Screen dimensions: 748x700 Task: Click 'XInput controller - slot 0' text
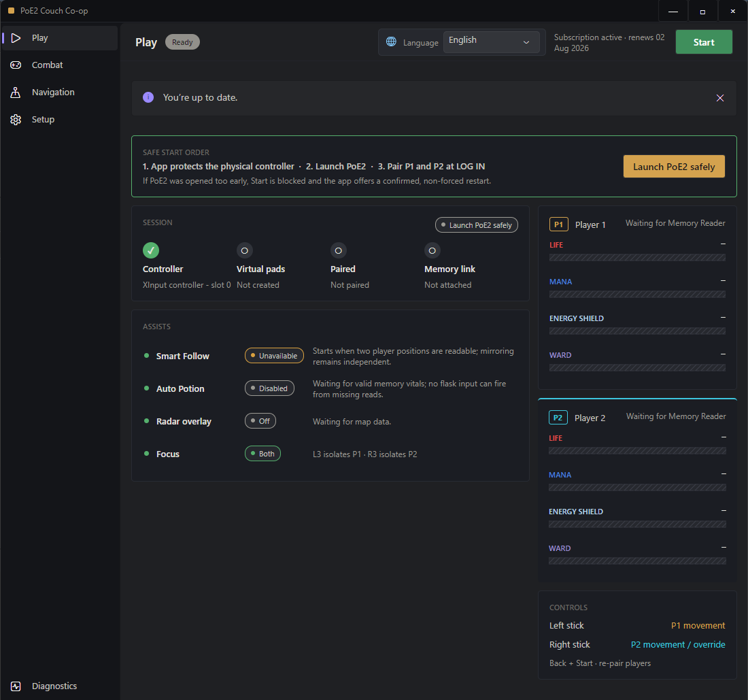(x=186, y=285)
